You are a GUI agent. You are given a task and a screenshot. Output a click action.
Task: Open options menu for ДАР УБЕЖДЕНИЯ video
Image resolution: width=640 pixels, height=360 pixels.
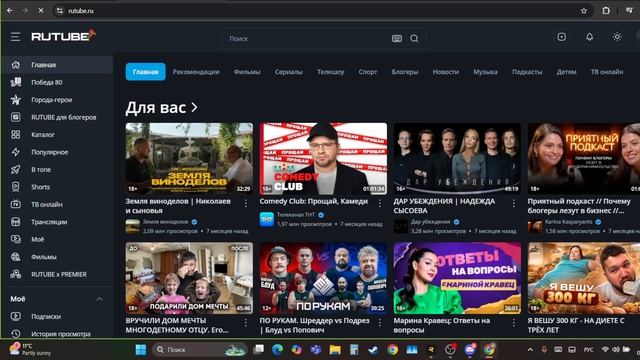pyautogui.click(x=513, y=203)
